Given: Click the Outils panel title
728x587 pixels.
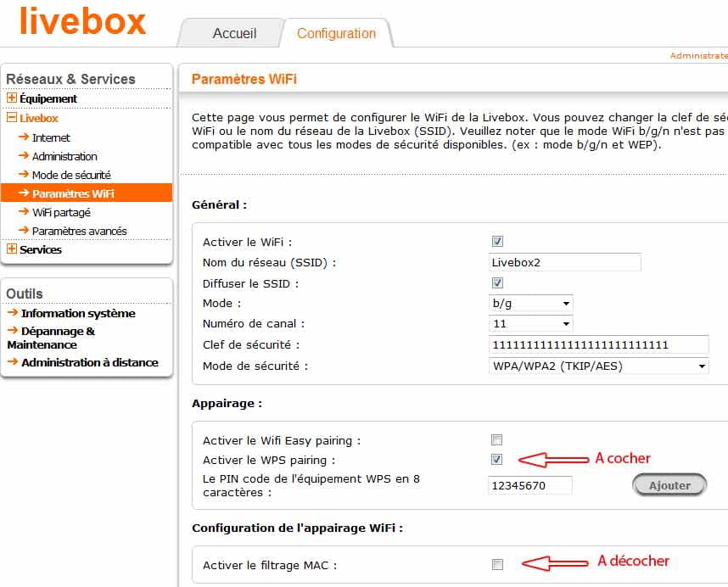Looking at the screenshot, I should tap(24, 293).
